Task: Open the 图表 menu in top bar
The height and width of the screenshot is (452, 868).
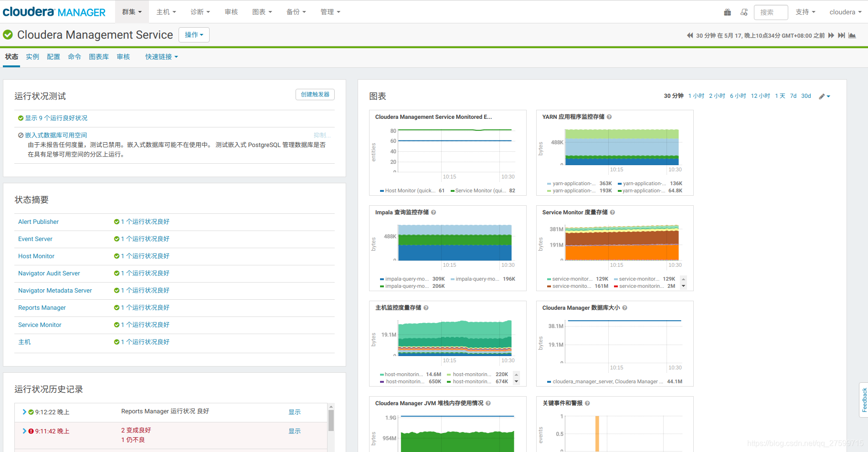Action: 262,12
